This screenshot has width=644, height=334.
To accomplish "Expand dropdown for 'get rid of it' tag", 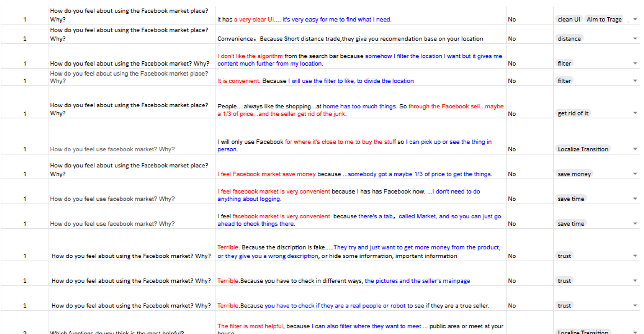I will click(x=635, y=113).
